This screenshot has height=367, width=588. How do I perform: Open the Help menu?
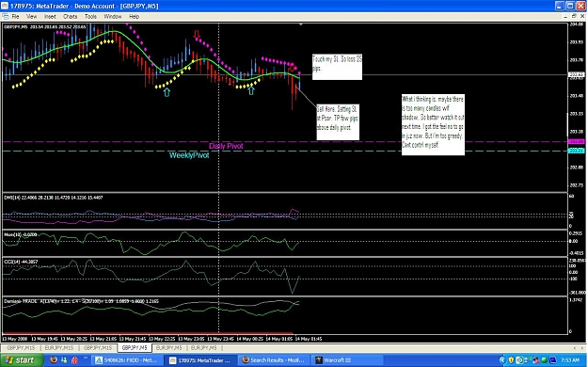click(134, 17)
